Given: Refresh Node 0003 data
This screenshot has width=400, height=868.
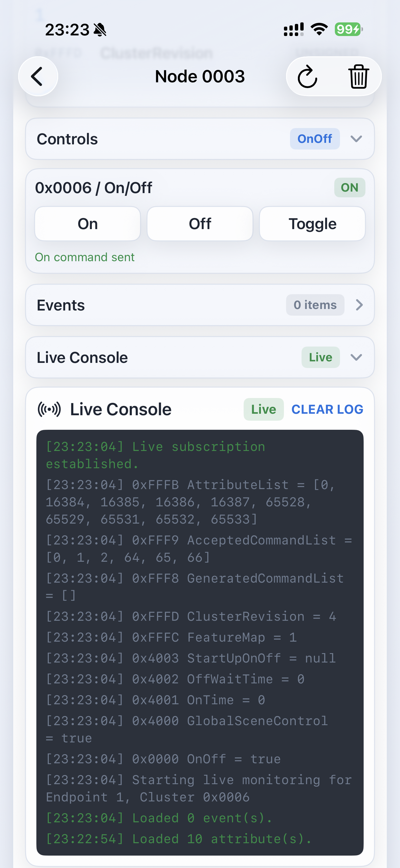Looking at the screenshot, I should (x=308, y=76).
